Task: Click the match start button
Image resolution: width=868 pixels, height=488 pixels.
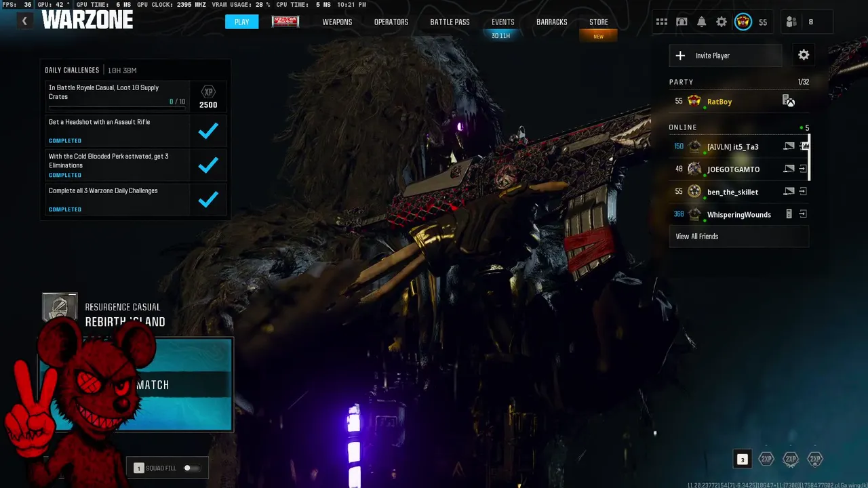Action: point(136,384)
